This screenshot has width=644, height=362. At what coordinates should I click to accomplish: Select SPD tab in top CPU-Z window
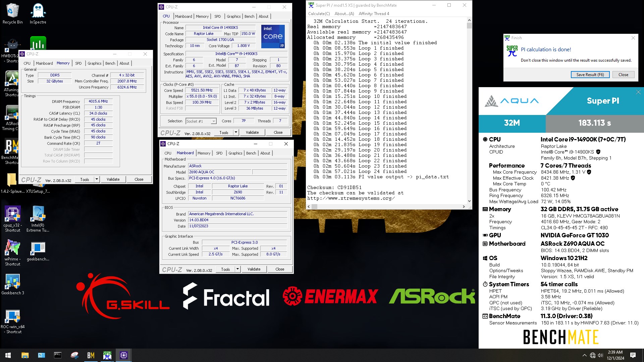[218, 16]
